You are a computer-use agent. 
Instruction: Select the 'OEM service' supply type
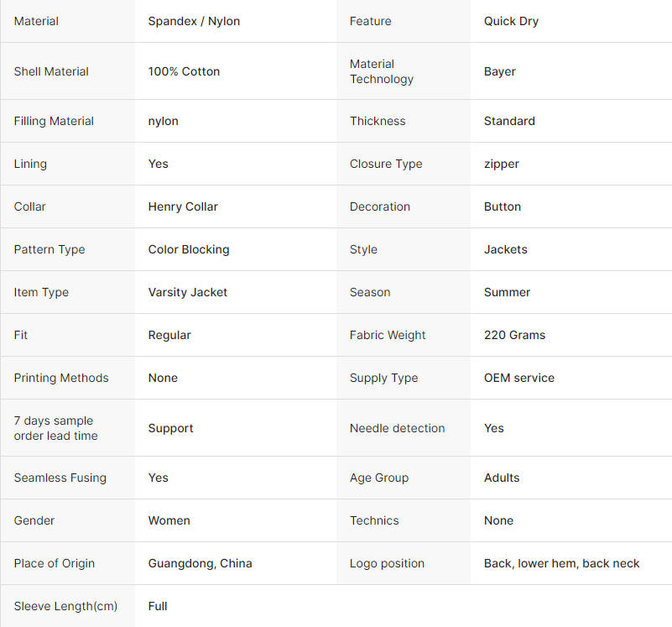pyautogui.click(x=519, y=378)
